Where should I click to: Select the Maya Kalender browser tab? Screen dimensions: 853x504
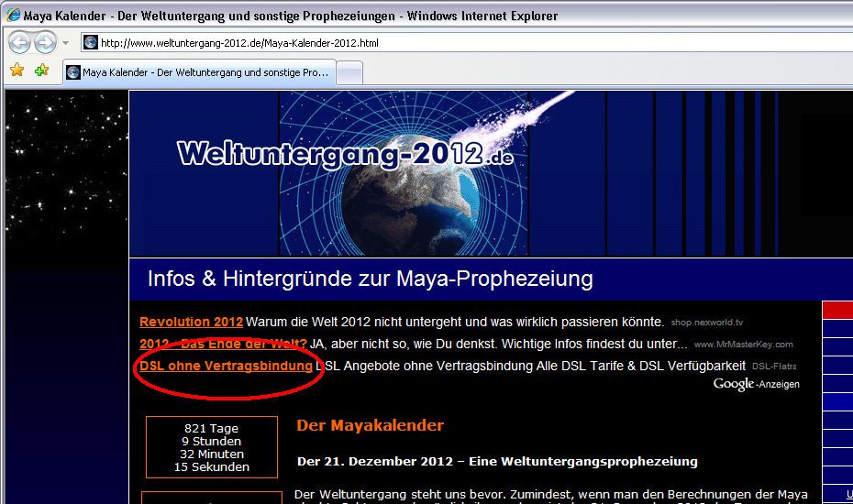pyautogui.click(x=199, y=72)
